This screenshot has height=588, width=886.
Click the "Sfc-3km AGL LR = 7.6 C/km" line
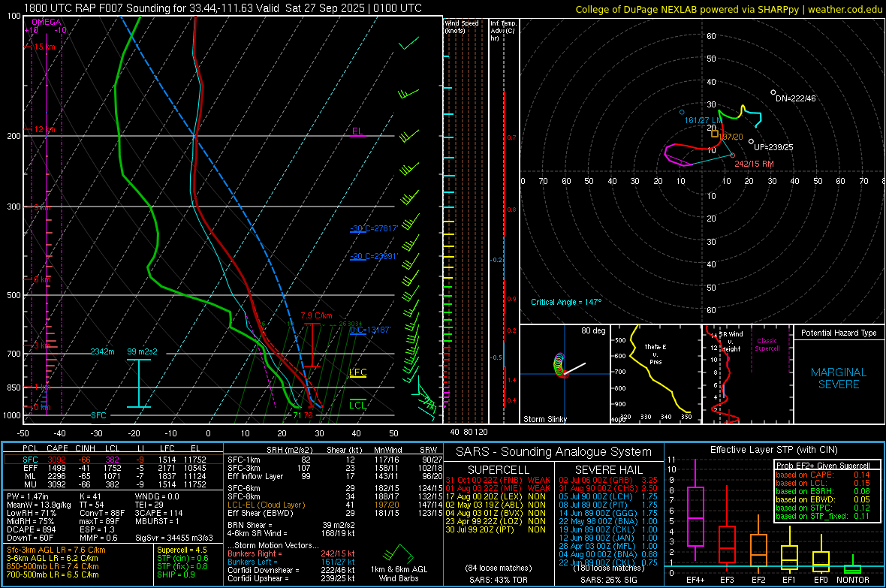56,550
